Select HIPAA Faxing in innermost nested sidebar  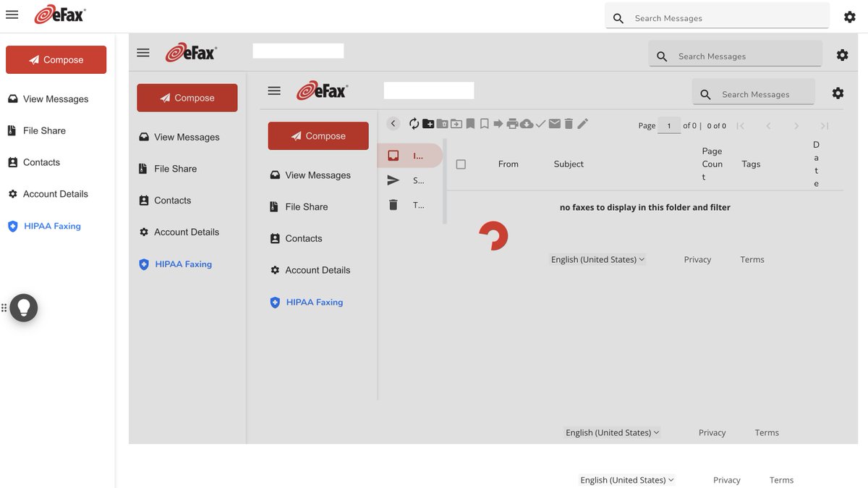(306, 302)
